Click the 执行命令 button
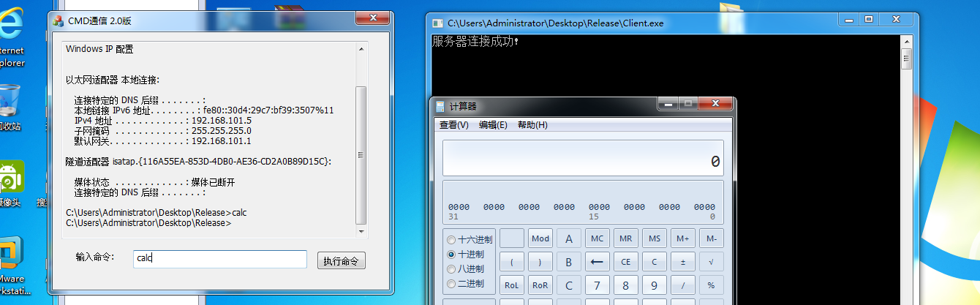The width and height of the screenshot is (980, 305). pos(341,261)
